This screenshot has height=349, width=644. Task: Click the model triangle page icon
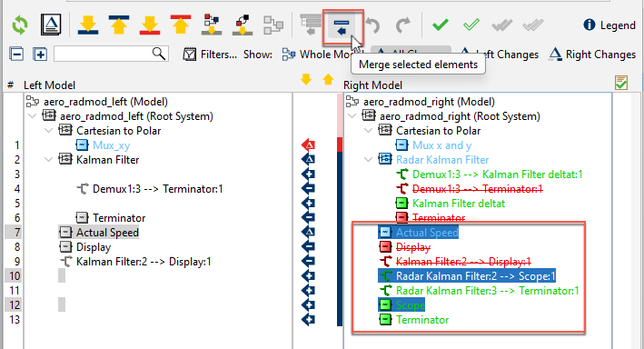click(51, 25)
